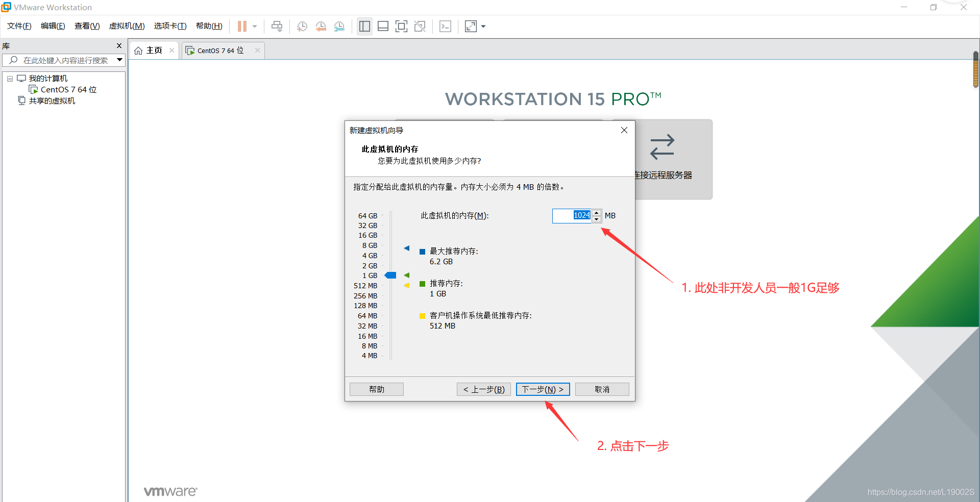Close the CentOS 7 64 位 tab

point(257,50)
